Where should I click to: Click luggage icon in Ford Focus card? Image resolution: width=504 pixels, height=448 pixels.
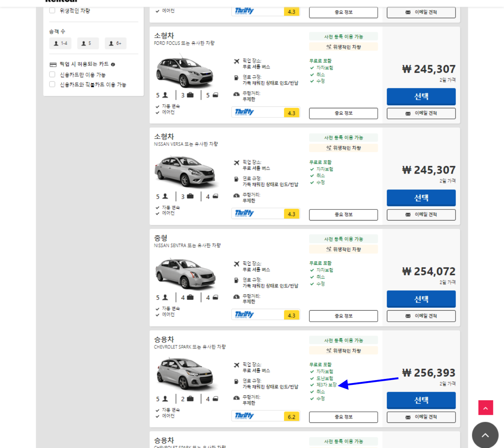pos(190,95)
